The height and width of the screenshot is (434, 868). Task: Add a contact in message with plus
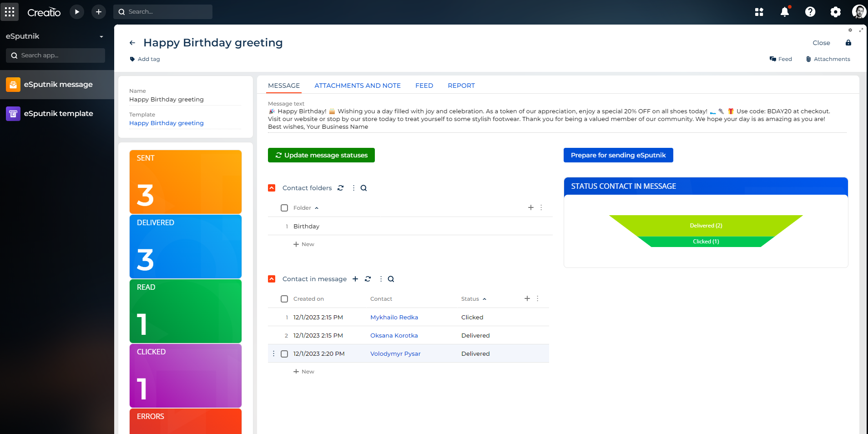(355, 279)
